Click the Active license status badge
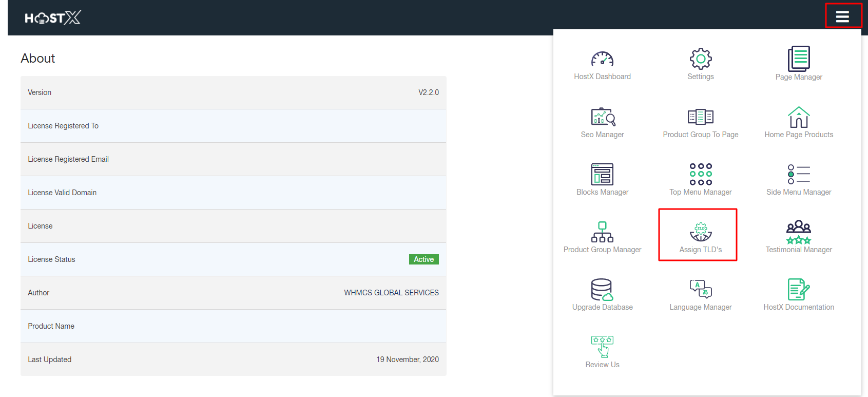The image size is (868, 397). tap(423, 259)
